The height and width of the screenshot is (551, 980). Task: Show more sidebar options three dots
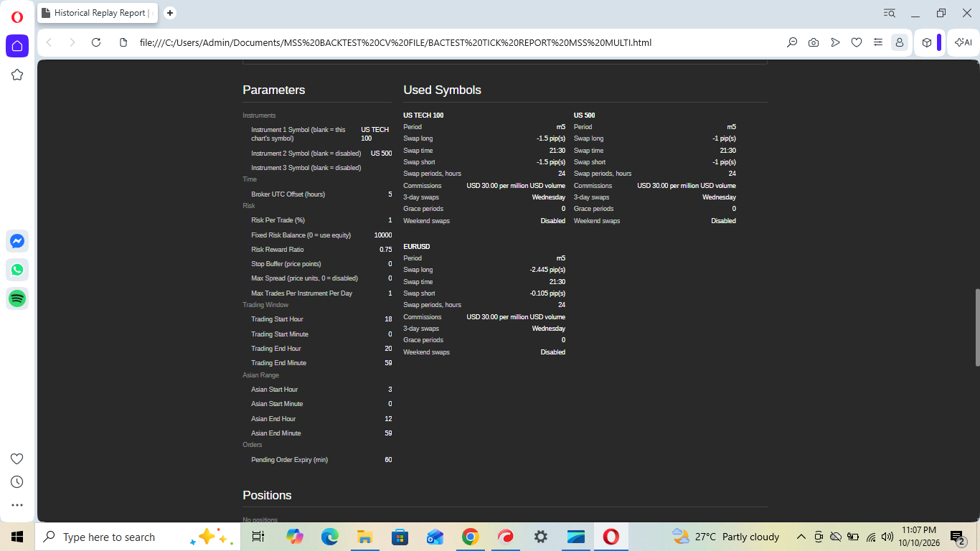coord(17,505)
